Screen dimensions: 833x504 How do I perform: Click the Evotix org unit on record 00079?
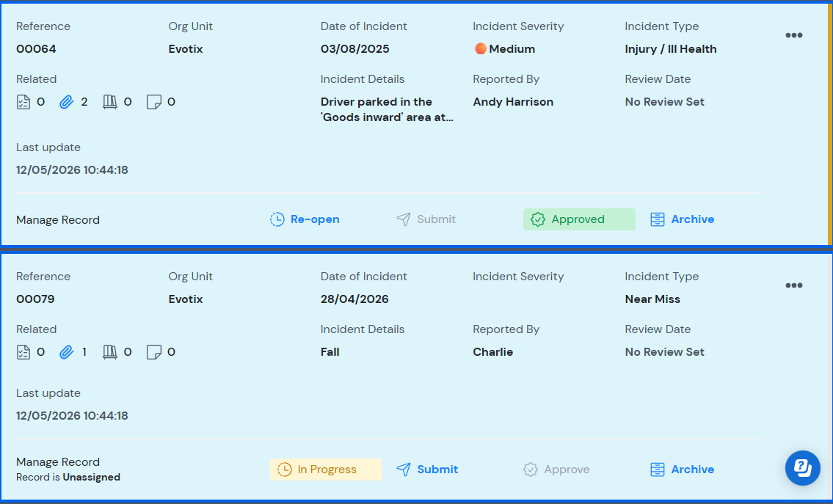point(186,299)
